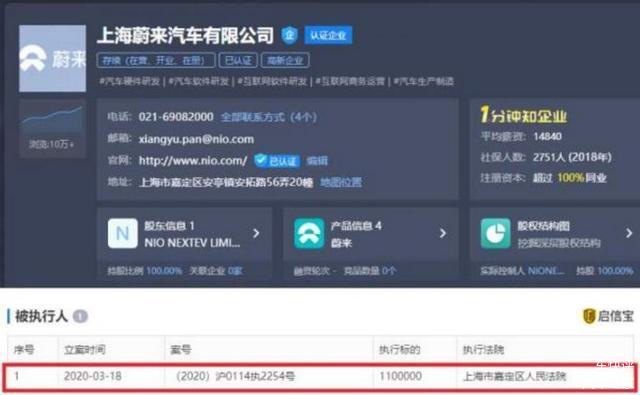Click the average salary value 14840

coord(547,136)
